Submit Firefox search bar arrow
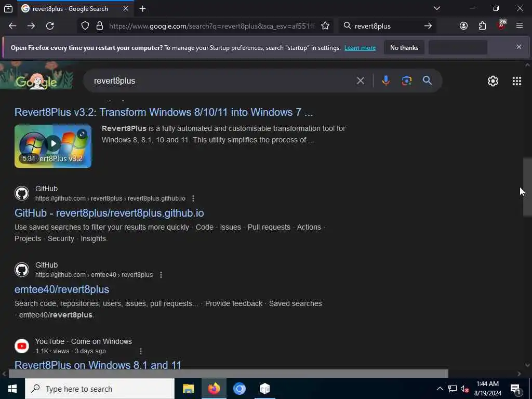The height and width of the screenshot is (399, 532). pos(428,26)
